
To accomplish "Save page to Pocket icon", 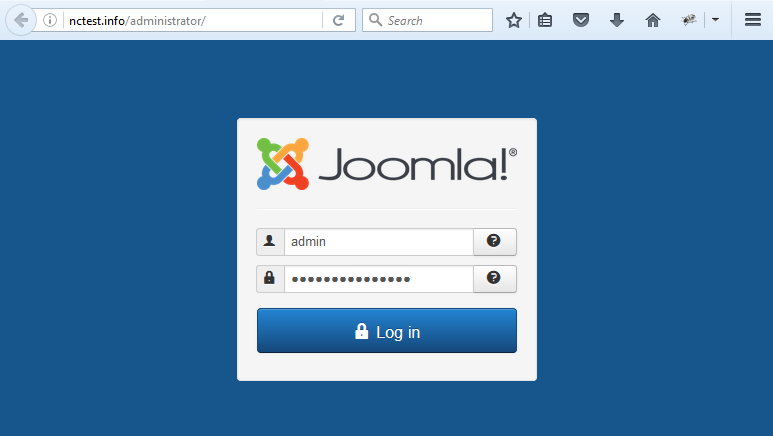I will 581,20.
